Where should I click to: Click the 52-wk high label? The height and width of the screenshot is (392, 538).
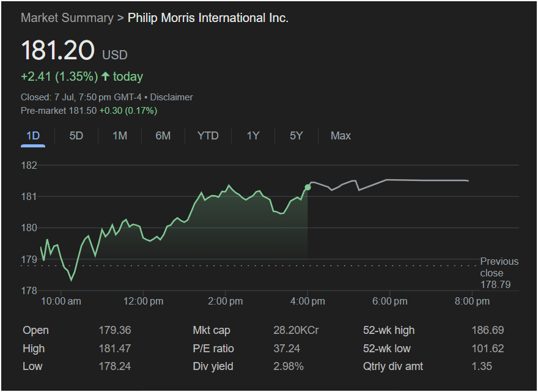point(389,330)
